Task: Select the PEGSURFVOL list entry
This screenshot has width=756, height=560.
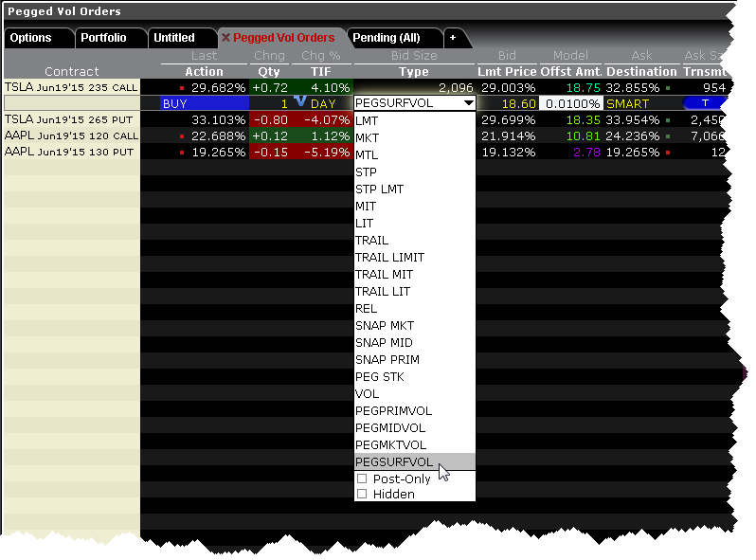Action: (x=394, y=462)
